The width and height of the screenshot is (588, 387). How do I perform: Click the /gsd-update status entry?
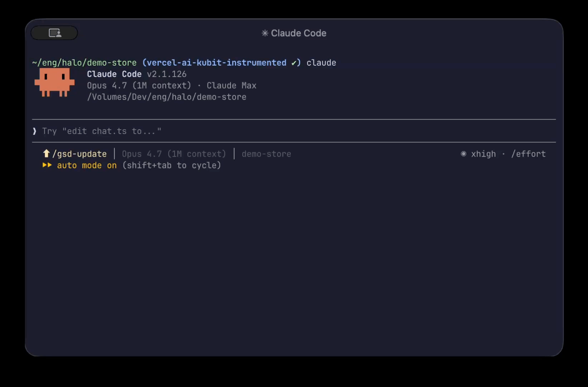(x=80, y=154)
